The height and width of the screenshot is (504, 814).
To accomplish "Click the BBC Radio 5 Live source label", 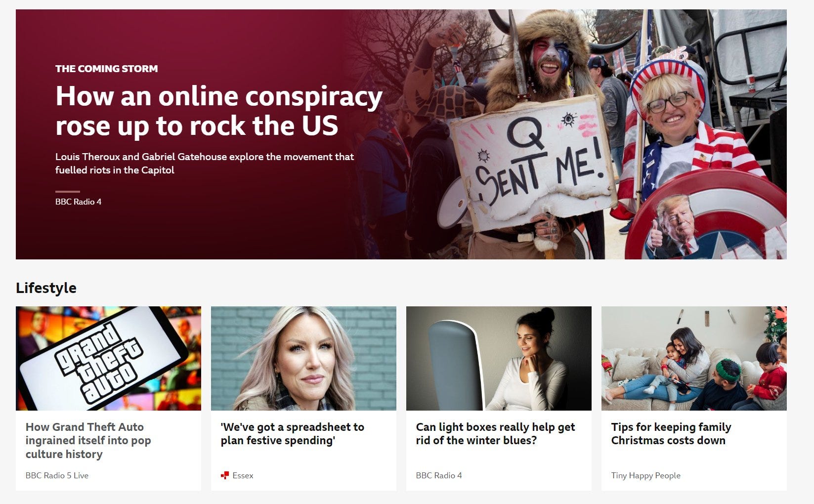I will 57,475.
